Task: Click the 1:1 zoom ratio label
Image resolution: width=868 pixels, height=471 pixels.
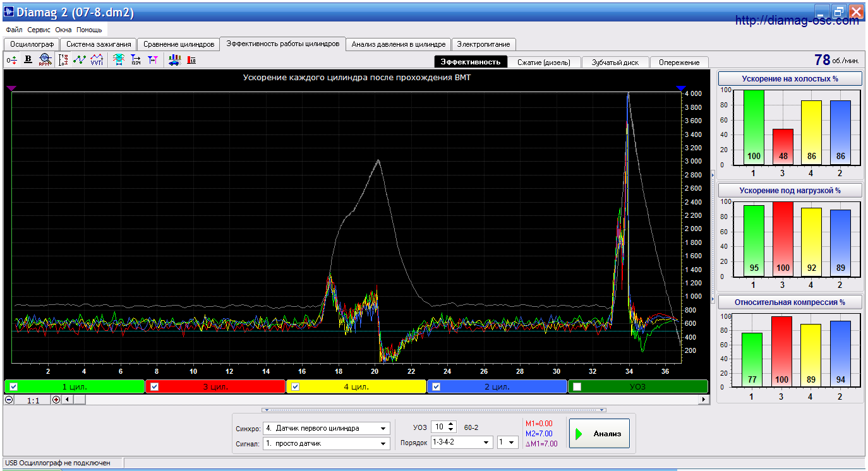Action: pyautogui.click(x=33, y=400)
